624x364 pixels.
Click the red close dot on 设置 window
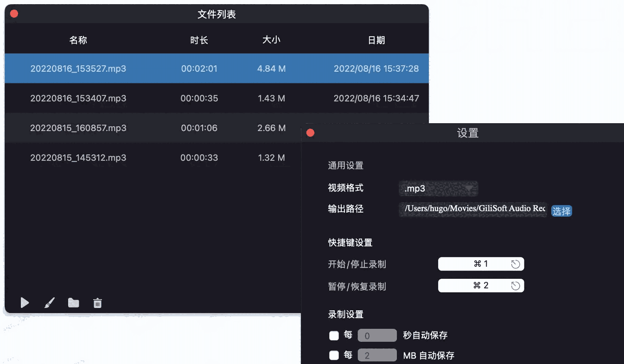(x=310, y=132)
